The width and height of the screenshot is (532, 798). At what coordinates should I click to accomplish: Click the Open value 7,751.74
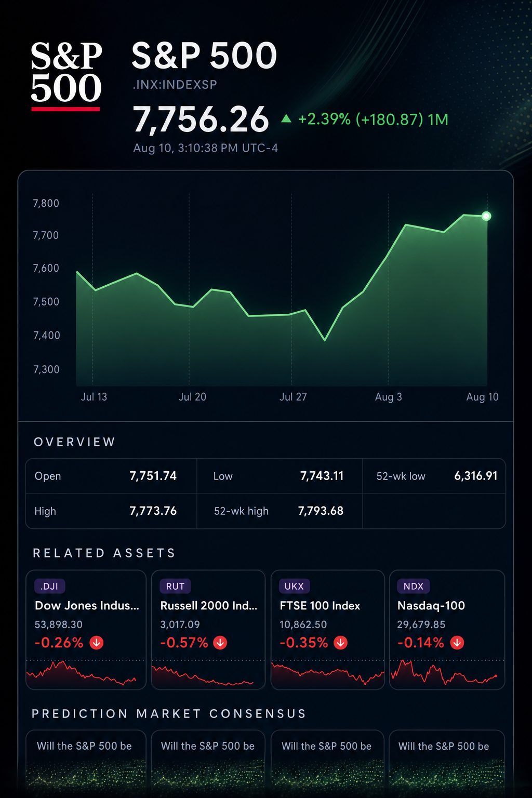tap(153, 476)
